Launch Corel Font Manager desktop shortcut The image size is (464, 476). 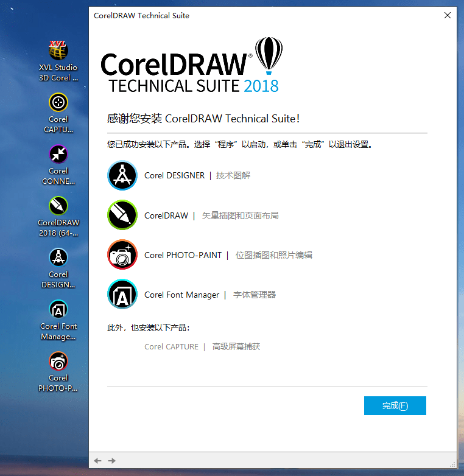point(58,320)
